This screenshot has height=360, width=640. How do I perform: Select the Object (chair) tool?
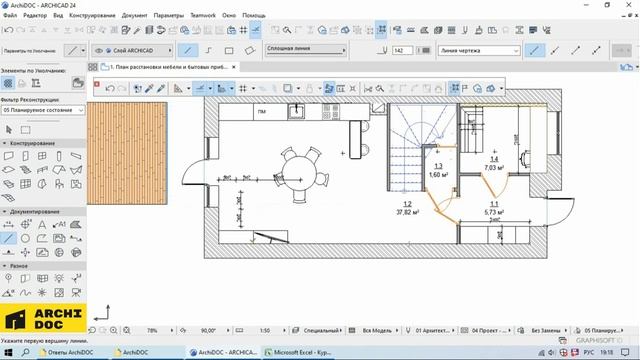click(x=59, y=184)
